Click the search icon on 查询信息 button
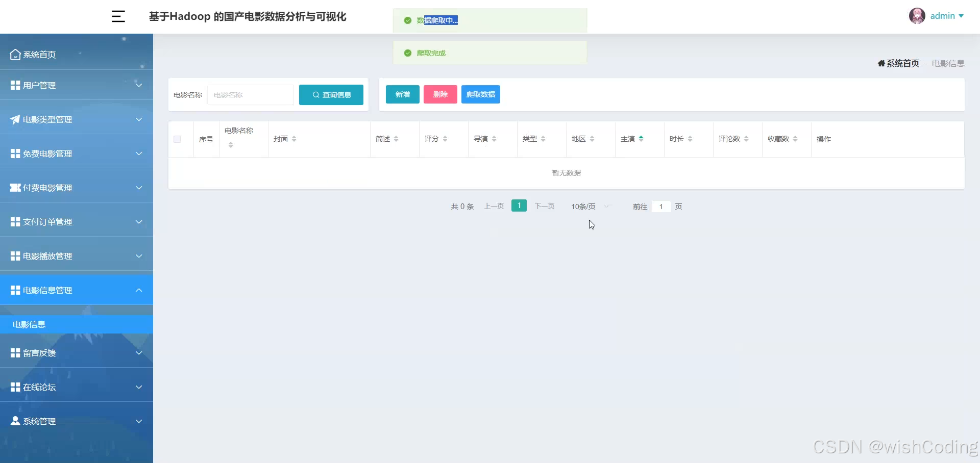 click(x=315, y=95)
